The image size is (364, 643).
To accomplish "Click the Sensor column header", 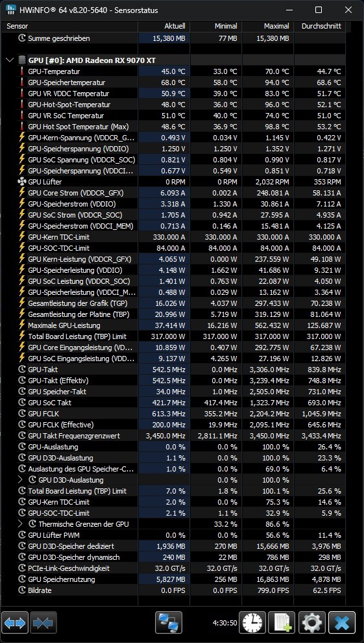I will point(69,26).
